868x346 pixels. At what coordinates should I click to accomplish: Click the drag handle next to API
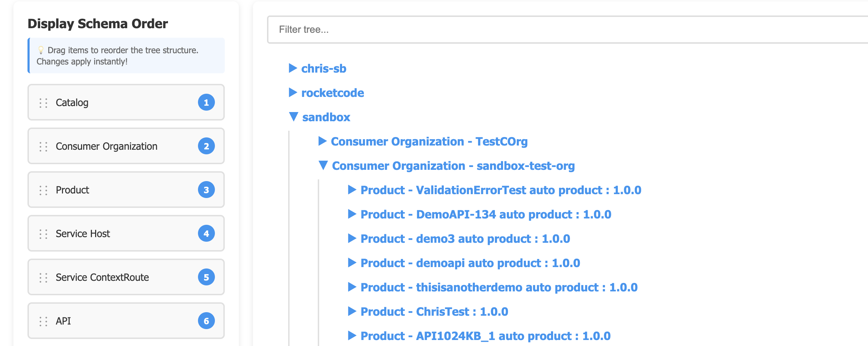43,321
